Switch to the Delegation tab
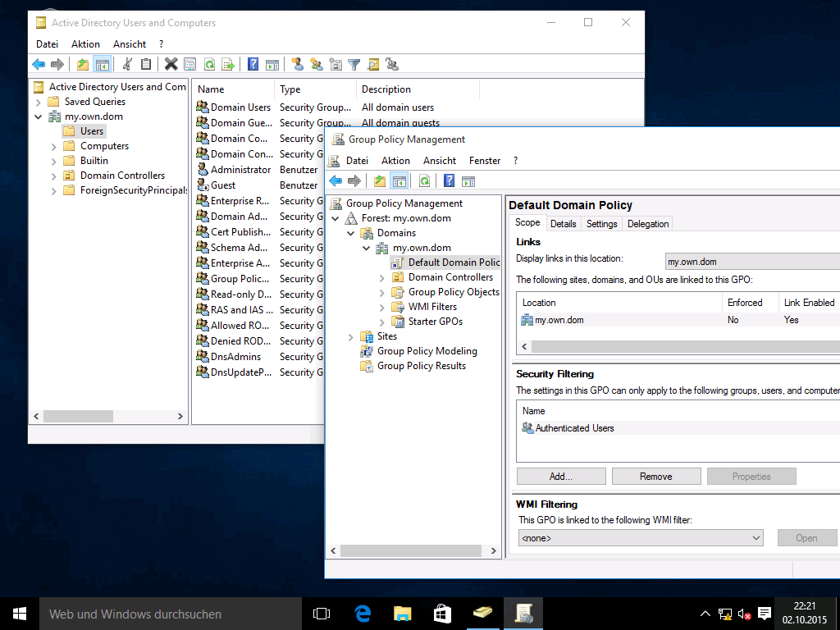Image resolution: width=840 pixels, height=630 pixels. point(648,223)
